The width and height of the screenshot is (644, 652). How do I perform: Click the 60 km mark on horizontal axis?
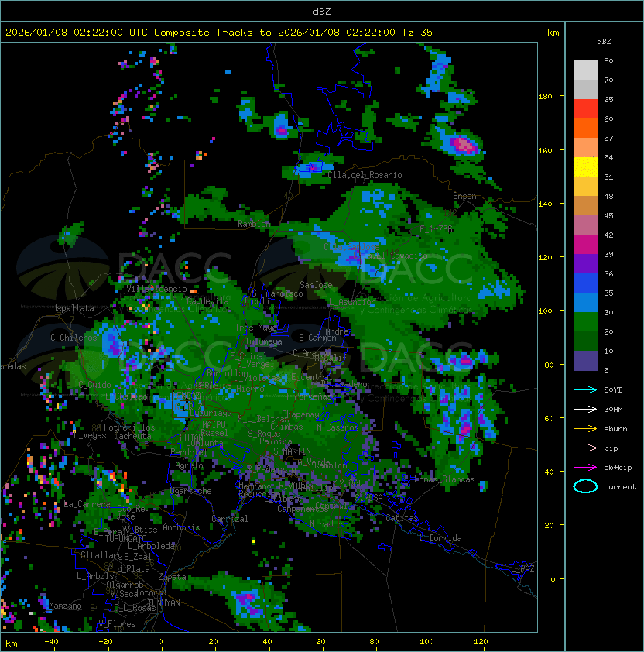pyautogui.click(x=320, y=642)
